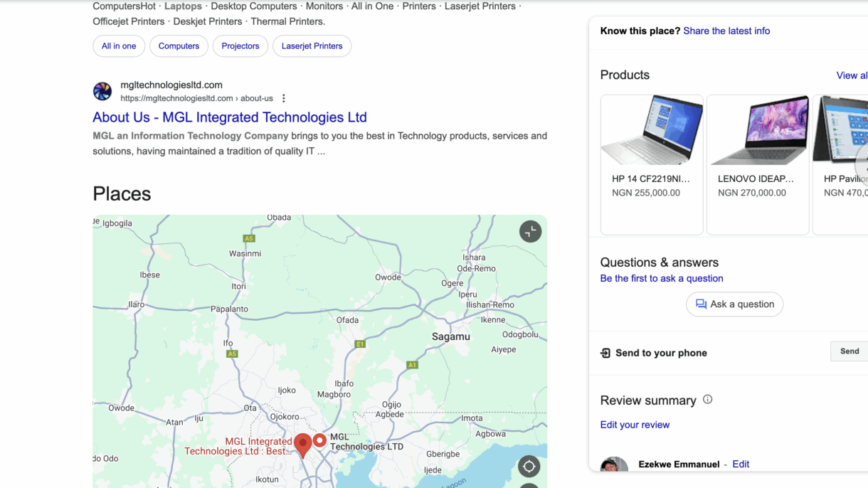This screenshot has width=868, height=488.
Task: Click Edit link next to Ezekwe Emmanuel
Action: tap(741, 465)
